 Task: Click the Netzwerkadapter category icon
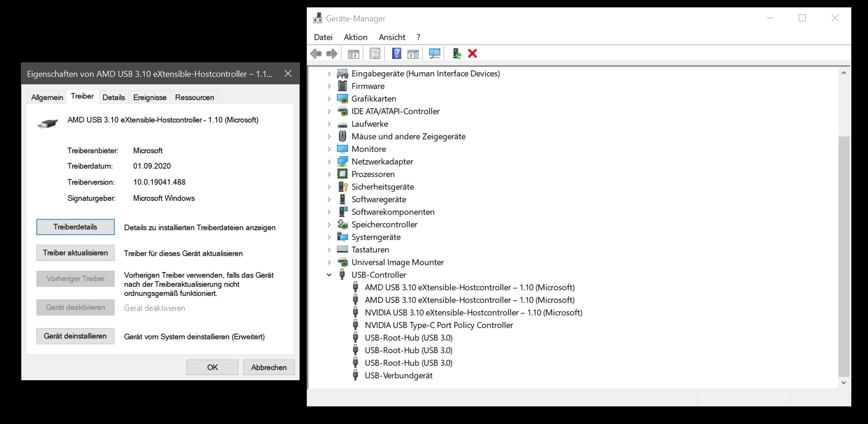click(342, 162)
